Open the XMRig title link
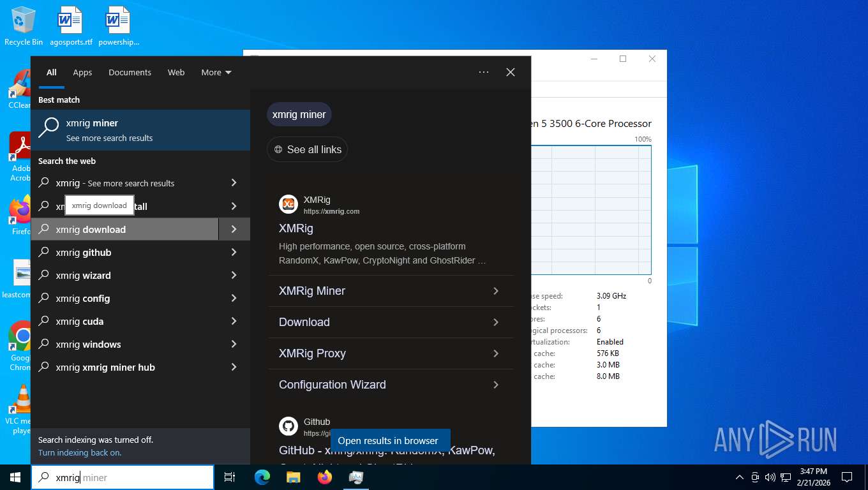 [x=296, y=228]
